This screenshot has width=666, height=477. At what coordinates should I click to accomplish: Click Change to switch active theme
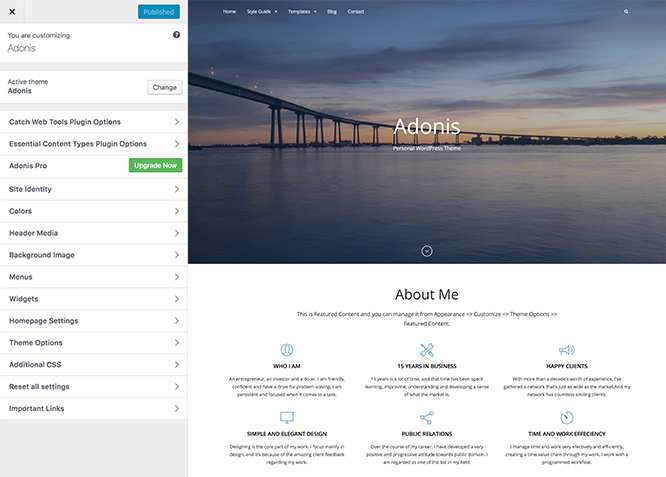click(164, 87)
